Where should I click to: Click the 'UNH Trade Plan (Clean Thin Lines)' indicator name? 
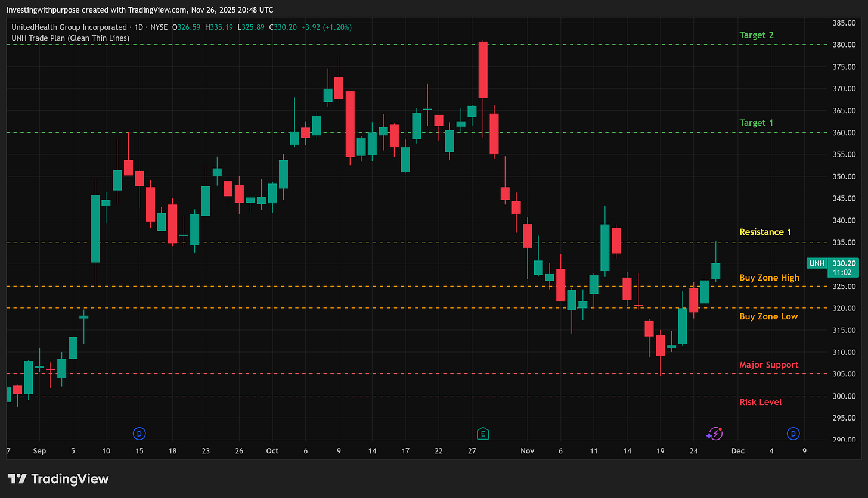pos(70,38)
